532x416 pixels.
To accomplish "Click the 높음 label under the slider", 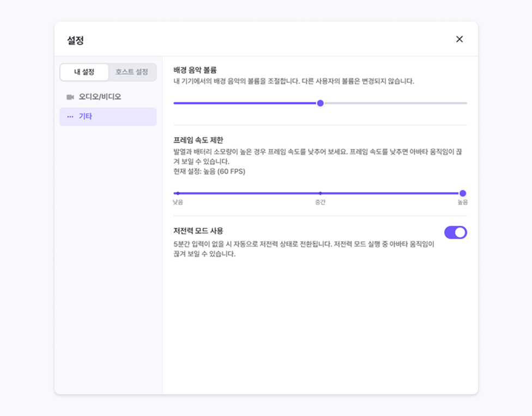I will [462, 203].
